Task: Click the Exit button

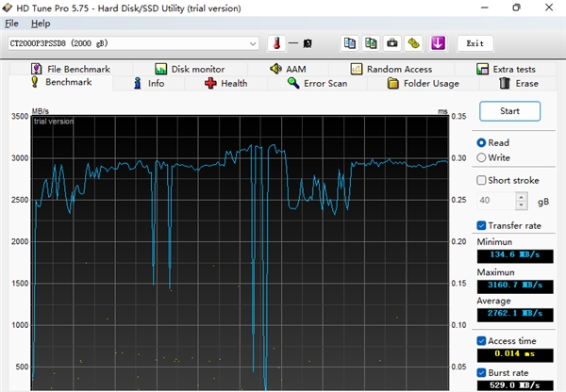Action: tap(474, 43)
